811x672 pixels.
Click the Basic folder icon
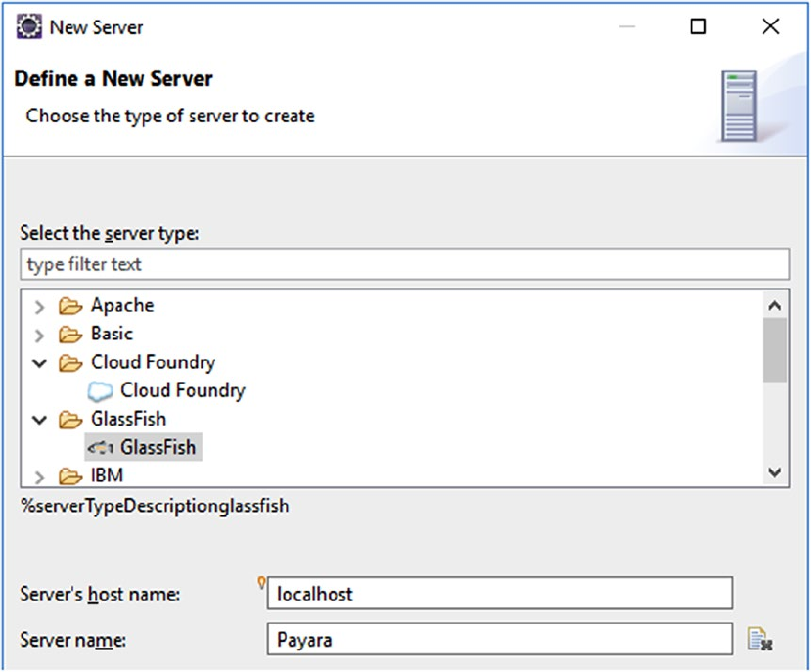point(69,335)
